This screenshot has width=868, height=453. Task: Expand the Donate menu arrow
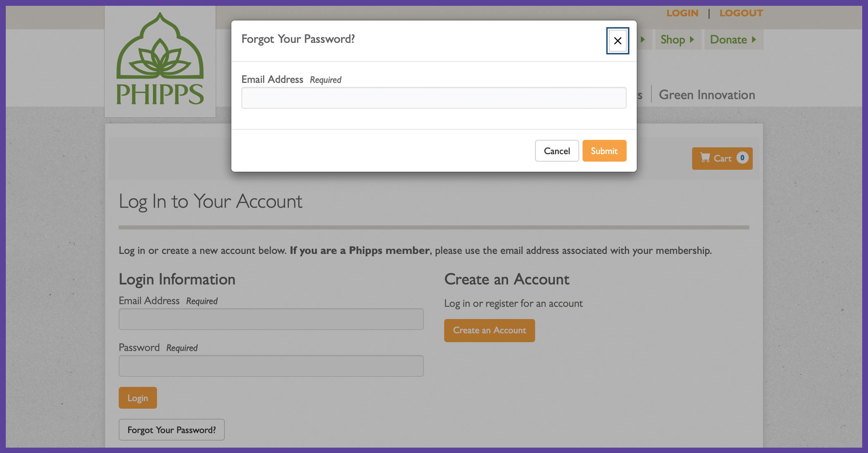click(754, 39)
